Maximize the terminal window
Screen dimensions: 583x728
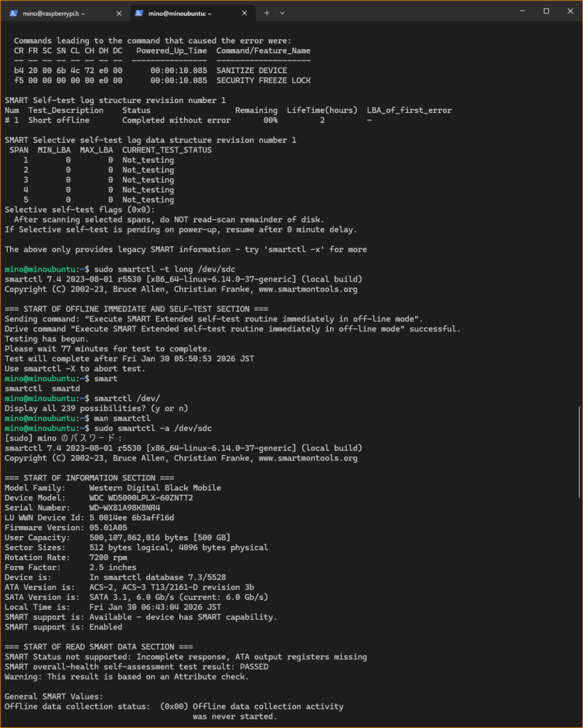tap(546, 11)
